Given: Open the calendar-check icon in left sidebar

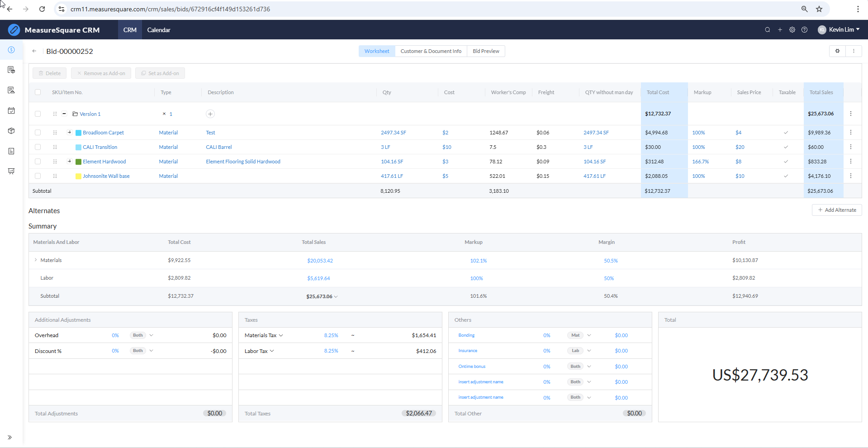Looking at the screenshot, I should point(11,110).
